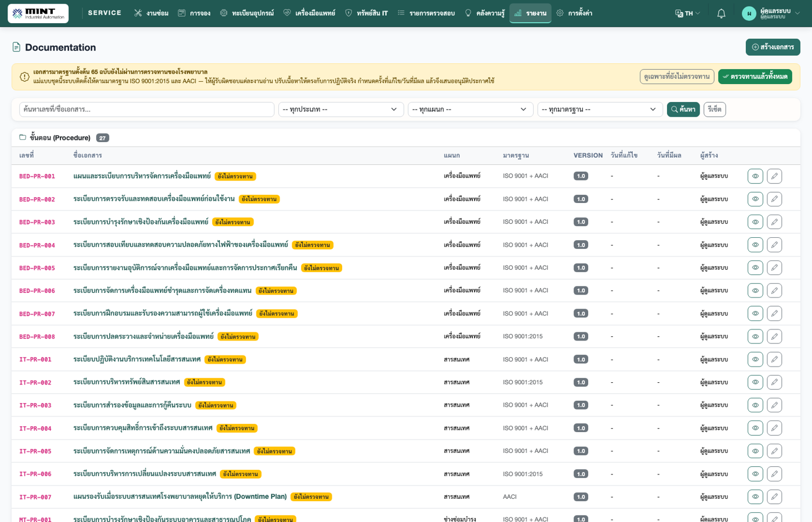Open the เครื่องมือแพทย์ menu
This screenshot has height=522, width=812.
point(309,13)
